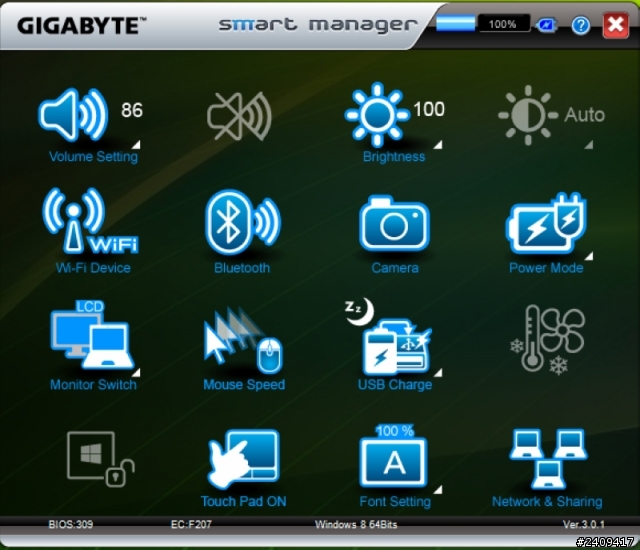This screenshot has width=640, height=550.
Task: Click the Touch Pad ON label
Action: [x=244, y=501]
